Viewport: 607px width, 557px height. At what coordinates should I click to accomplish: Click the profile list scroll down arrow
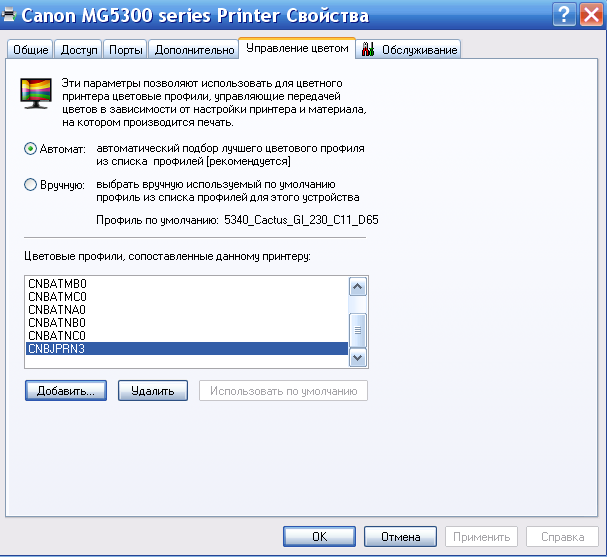358,358
